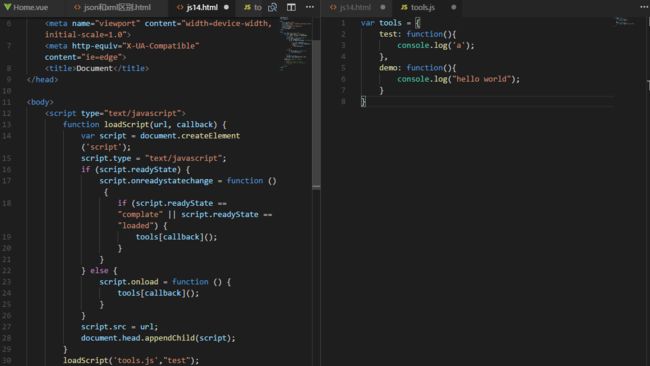Click 'var tools' in tools.js editor
650x366 pixels.
pyautogui.click(x=381, y=23)
